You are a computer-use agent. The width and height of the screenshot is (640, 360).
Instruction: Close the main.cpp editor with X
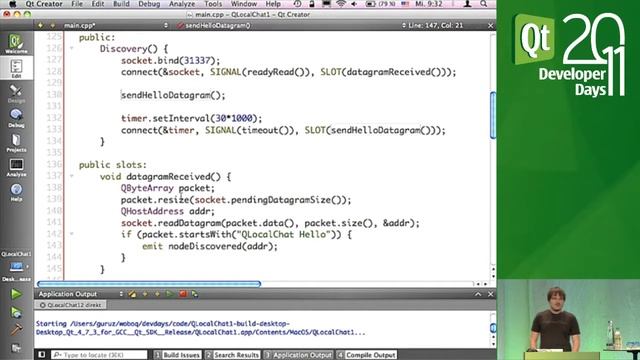[491, 25]
